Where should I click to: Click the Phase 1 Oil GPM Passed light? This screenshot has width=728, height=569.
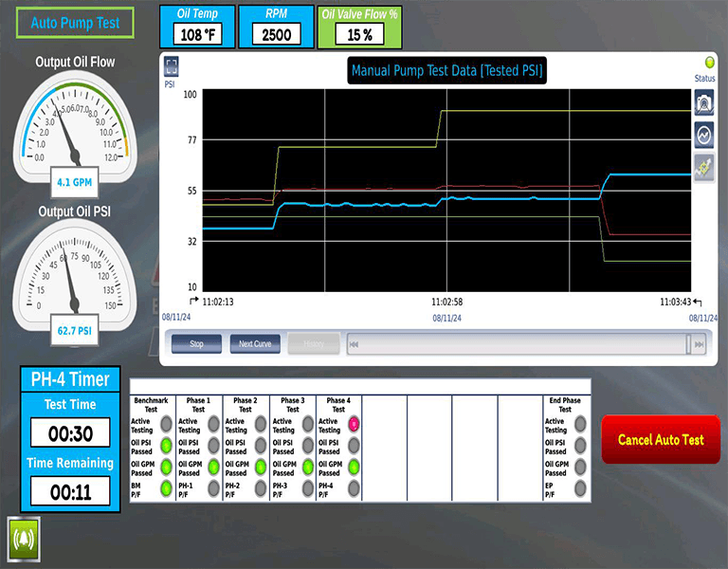tap(213, 467)
